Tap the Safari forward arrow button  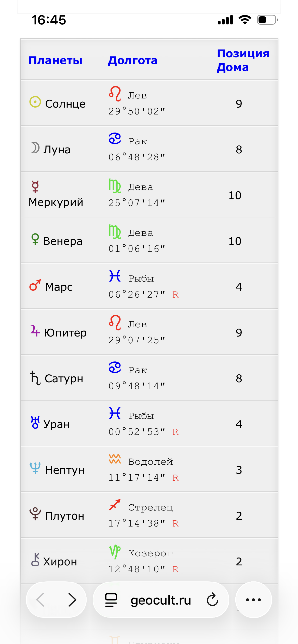click(72, 600)
